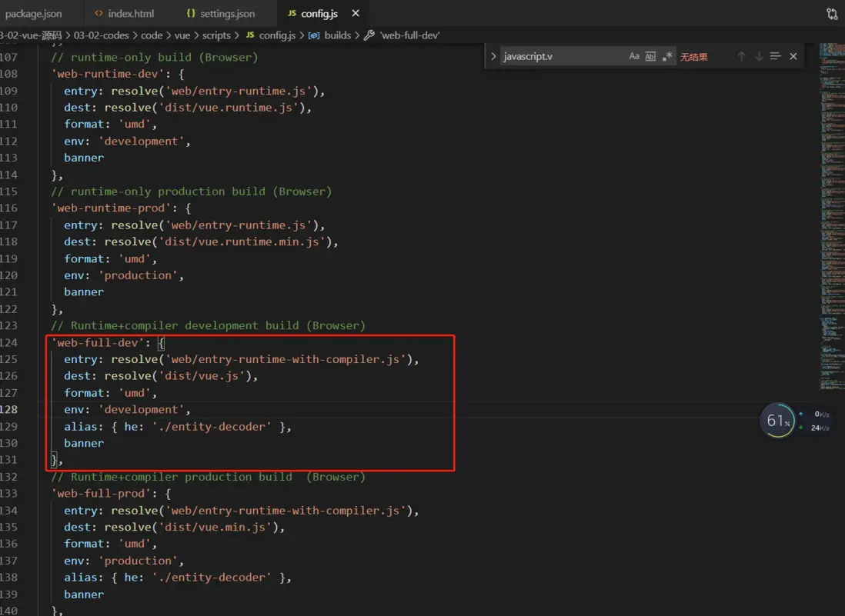Go to previous match with up arrow

point(742,56)
